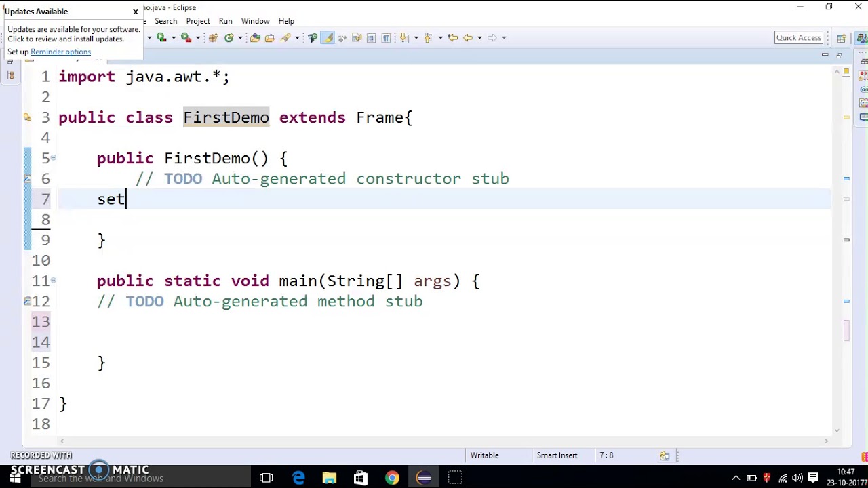The image size is (868, 488).
Task: Open the Run menu
Action: [225, 21]
